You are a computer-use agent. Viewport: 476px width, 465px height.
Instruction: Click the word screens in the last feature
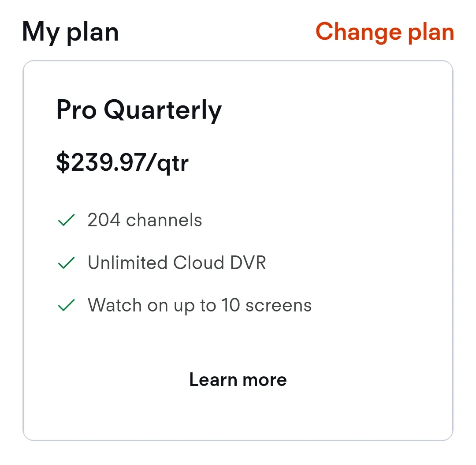tap(279, 305)
